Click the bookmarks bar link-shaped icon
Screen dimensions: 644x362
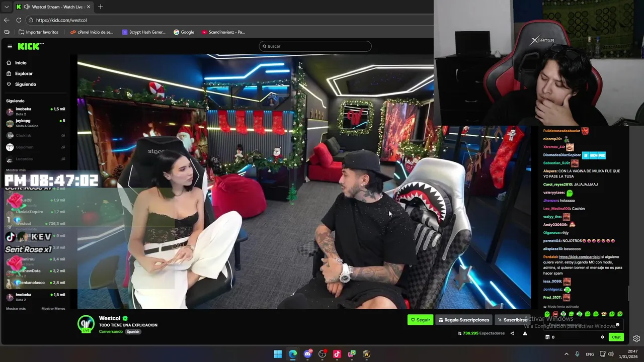click(7, 32)
